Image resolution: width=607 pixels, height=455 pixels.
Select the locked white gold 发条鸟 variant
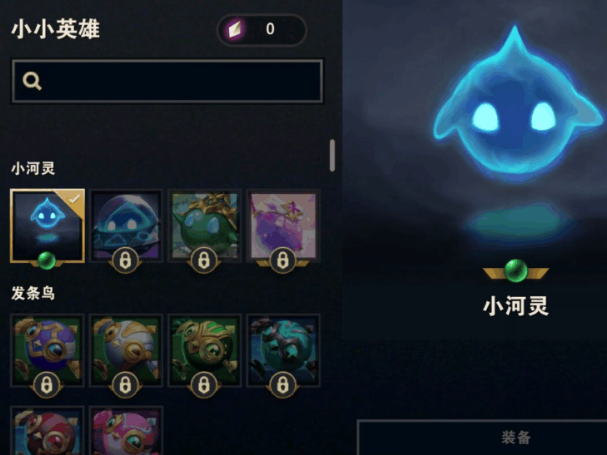[126, 350]
